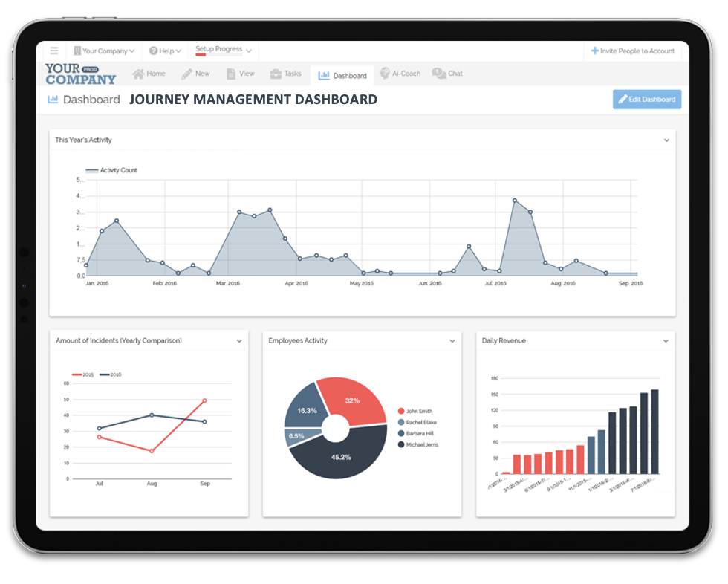This screenshot has height=584, width=728.
Task: Click the Chat bubbles icon
Action: pyautogui.click(x=439, y=74)
